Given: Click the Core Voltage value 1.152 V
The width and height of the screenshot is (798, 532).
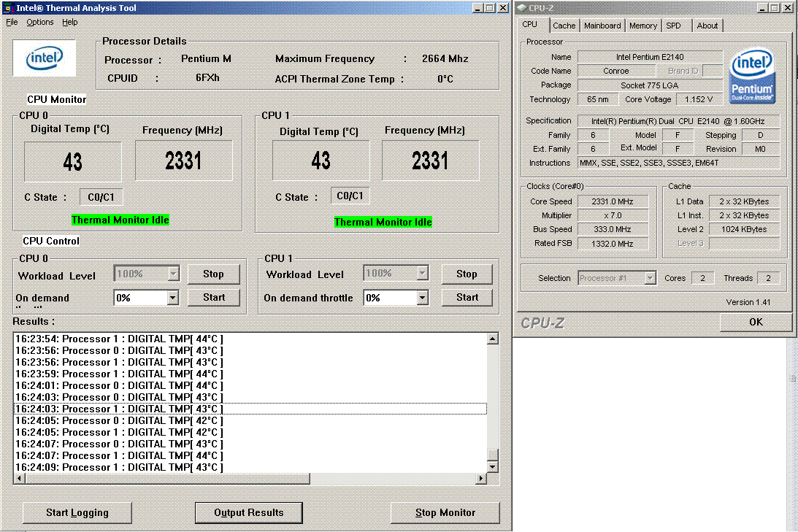Looking at the screenshot, I should [x=699, y=99].
